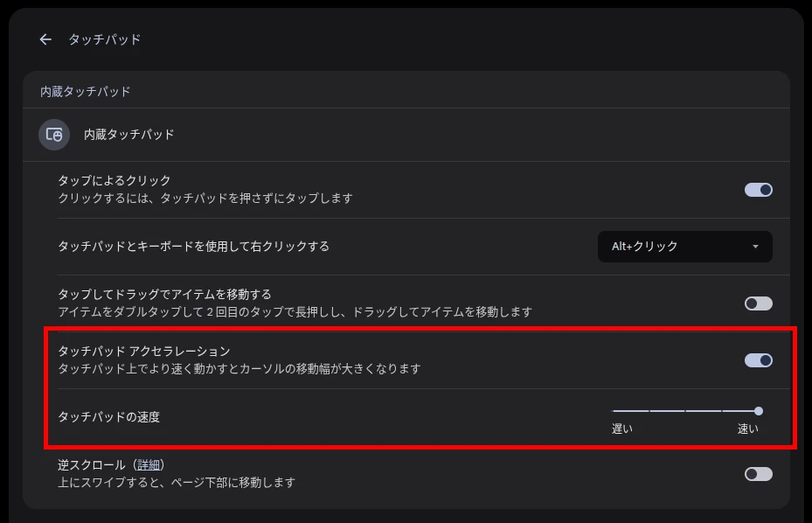Turn off タッチパッド アクセラレーション toggle
Image resolution: width=812 pixels, height=523 pixels.
pyautogui.click(x=758, y=360)
